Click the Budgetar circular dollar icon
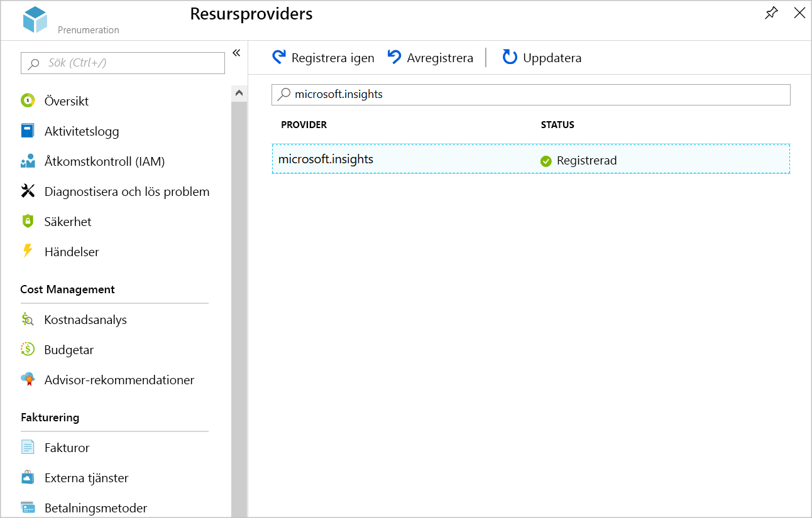This screenshot has height=518, width=812. [28, 349]
